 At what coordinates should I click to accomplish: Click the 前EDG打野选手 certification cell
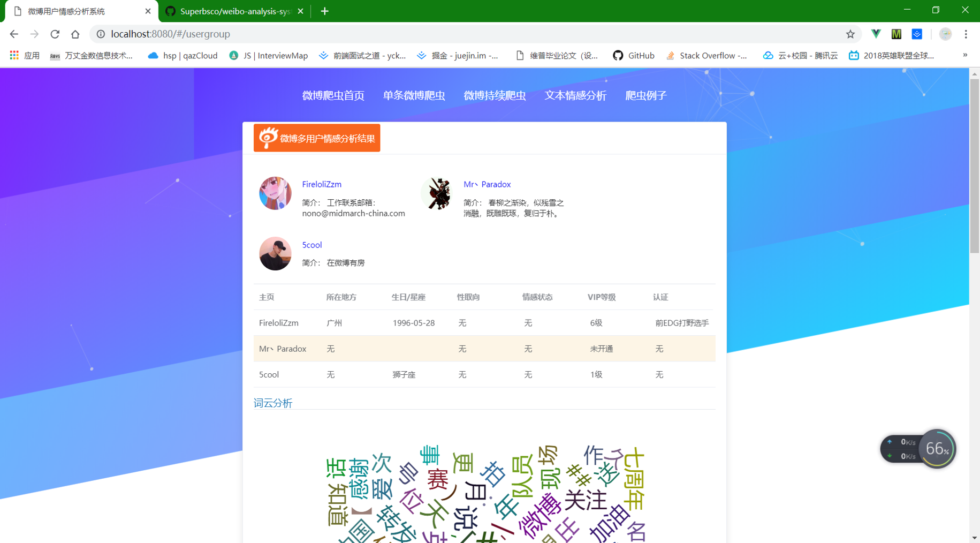click(682, 323)
